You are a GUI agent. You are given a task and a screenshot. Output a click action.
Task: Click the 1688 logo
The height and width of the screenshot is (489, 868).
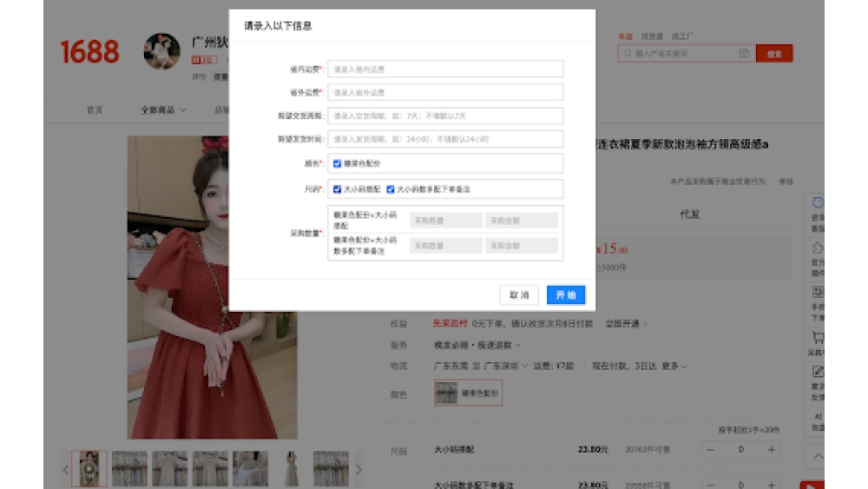tap(89, 51)
